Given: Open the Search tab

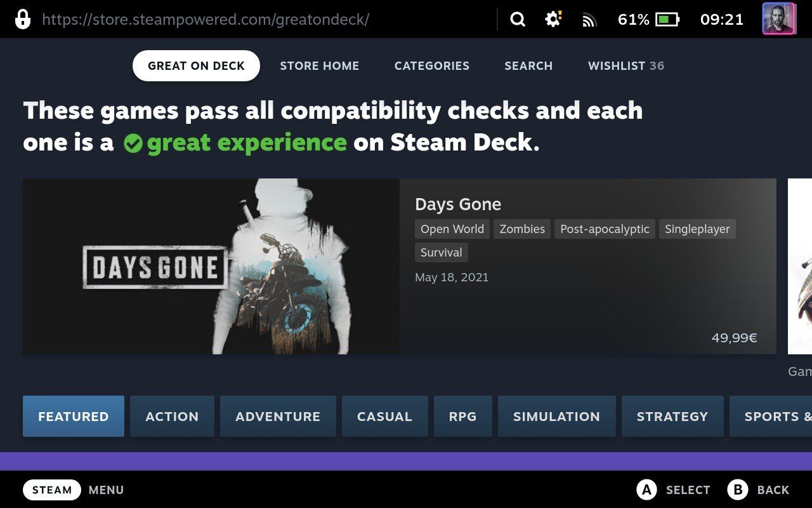Looking at the screenshot, I should point(528,66).
